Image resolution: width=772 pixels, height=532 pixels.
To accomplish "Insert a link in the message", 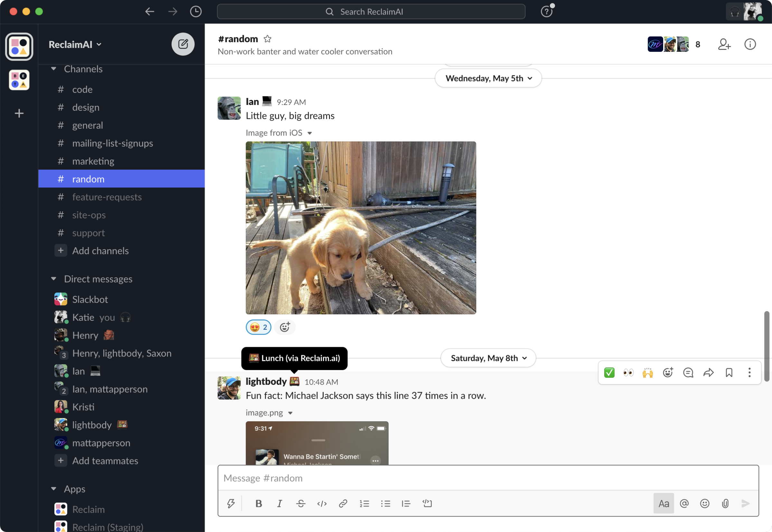I will point(343,503).
